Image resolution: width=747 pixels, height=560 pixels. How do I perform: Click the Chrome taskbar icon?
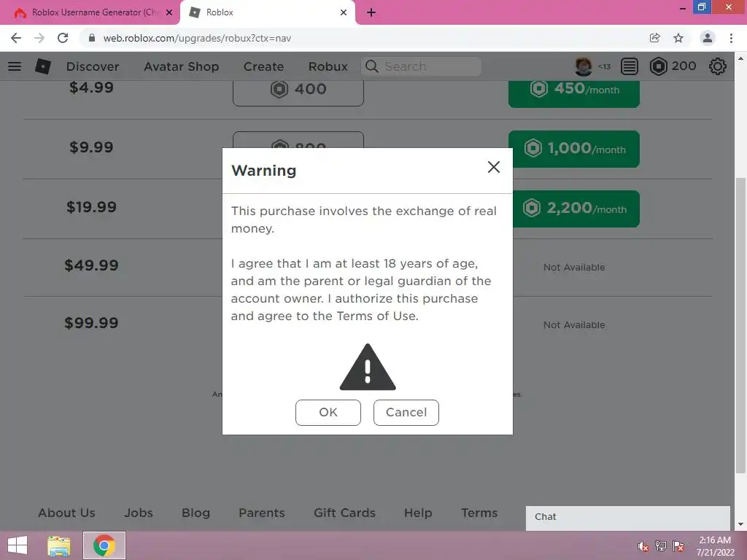104,545
